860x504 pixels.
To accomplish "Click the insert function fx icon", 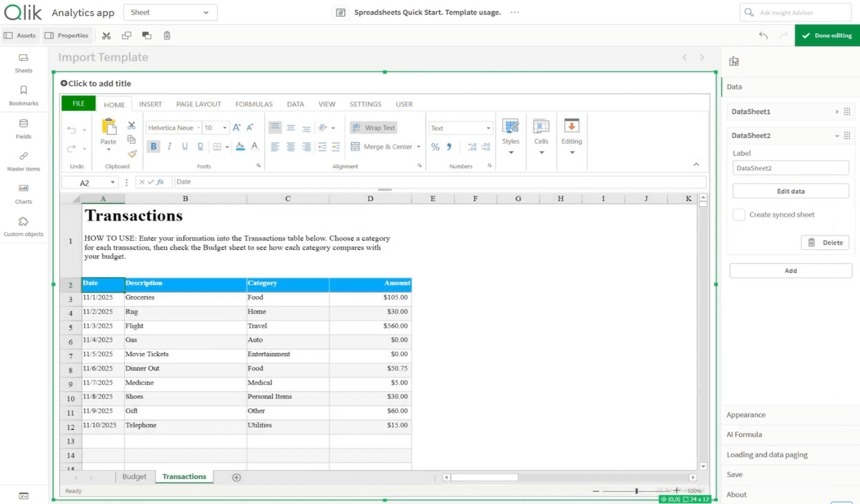I will [x=160, y=182].
